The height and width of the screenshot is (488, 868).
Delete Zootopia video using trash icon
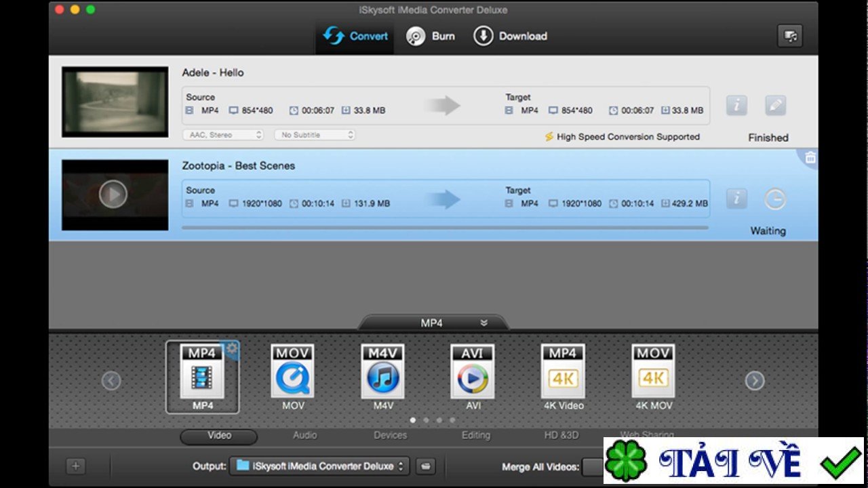pos(810,158)
